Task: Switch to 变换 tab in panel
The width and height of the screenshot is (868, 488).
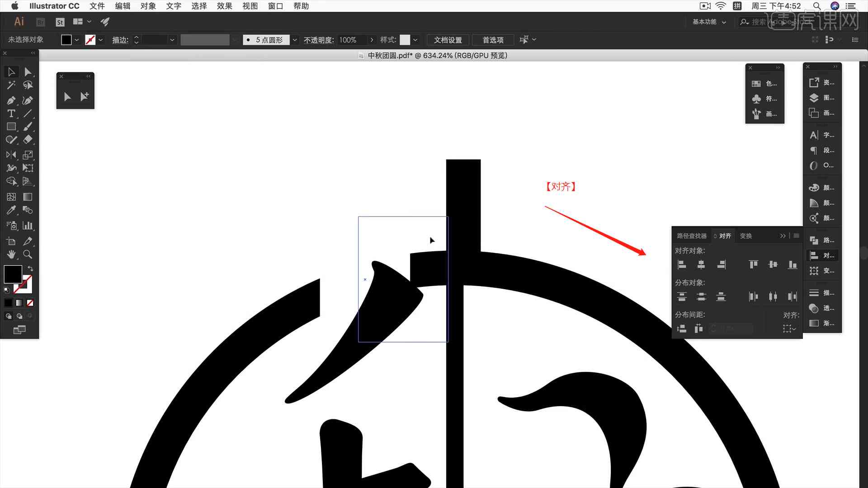Action: 746,235
